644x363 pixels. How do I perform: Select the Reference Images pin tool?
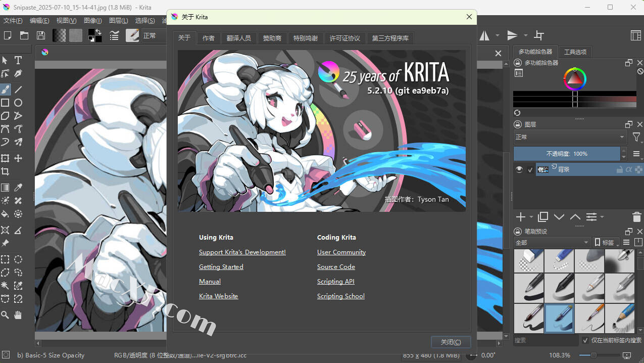[x=5, y=243]
